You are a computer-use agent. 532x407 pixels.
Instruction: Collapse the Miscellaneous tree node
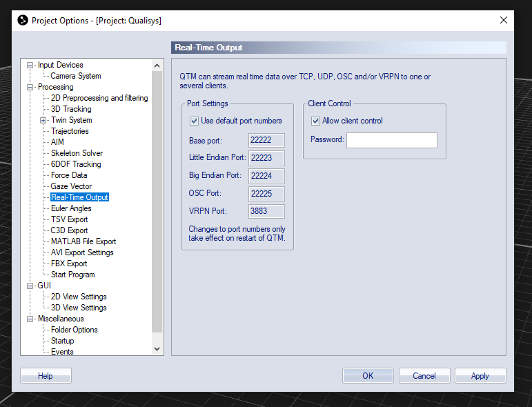[x=30, y=319]
